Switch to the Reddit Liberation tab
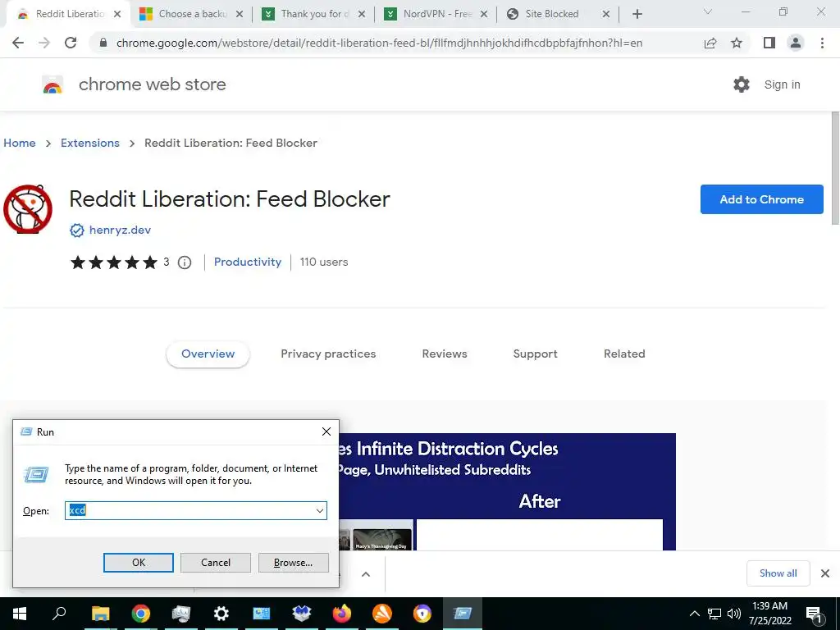The height and width of the screenshot is (630, 840). pos(68,14)
